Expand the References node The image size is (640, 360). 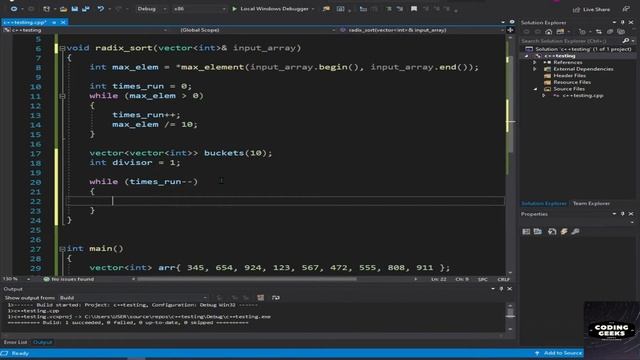(x=535, y=62)
